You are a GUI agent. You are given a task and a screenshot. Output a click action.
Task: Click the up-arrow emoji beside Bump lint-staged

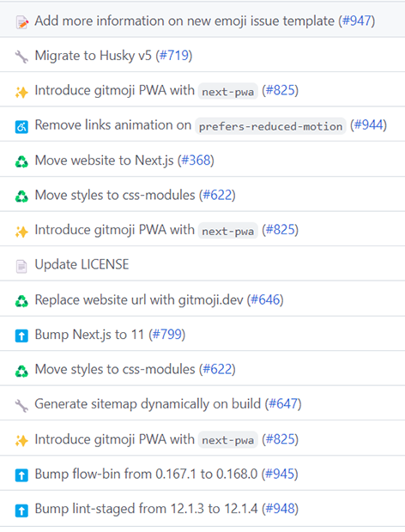coord(21,510)
